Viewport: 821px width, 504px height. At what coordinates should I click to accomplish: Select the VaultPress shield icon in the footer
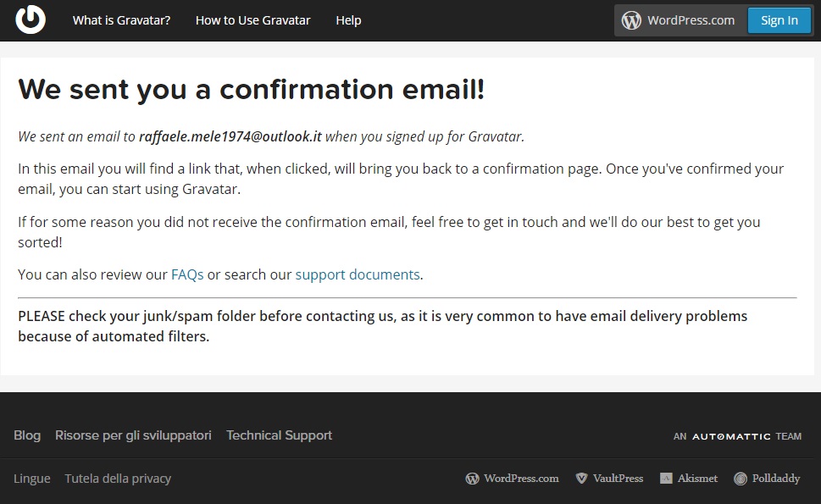pyautogui.click(x=580, y=478)
